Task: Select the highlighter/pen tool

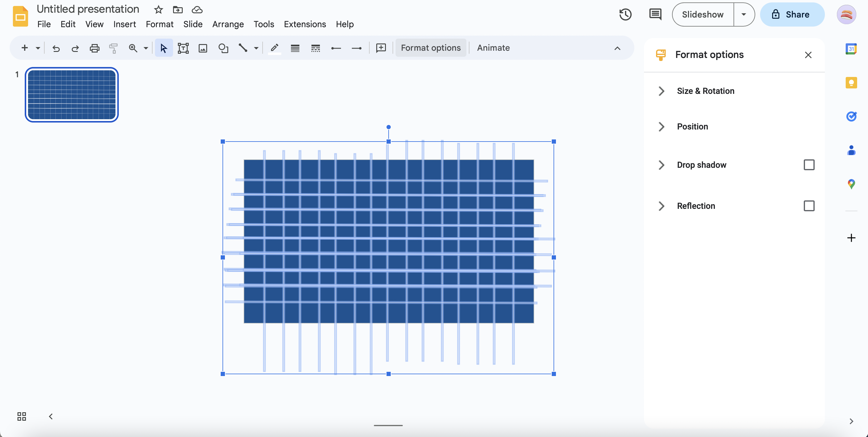Action: coord(273,47)
